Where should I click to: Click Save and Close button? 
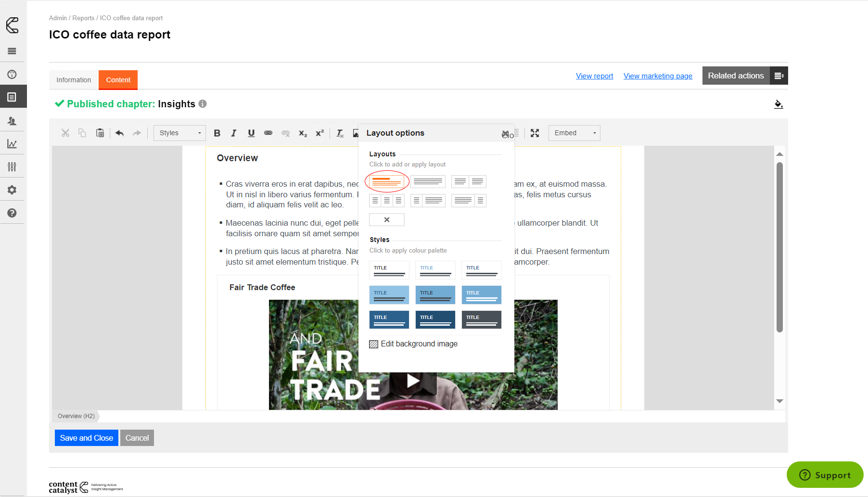[87, 438]
